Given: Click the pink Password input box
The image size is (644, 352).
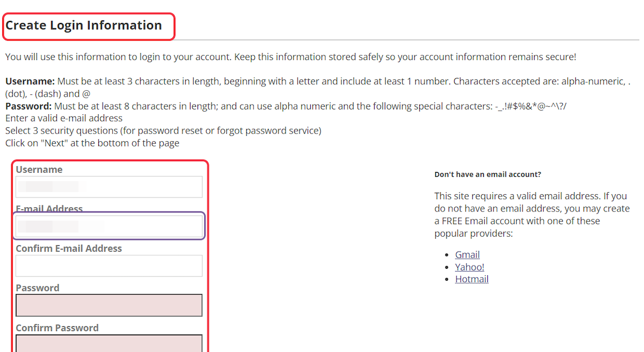Looking at the screenshot, I should pos(109,305).
